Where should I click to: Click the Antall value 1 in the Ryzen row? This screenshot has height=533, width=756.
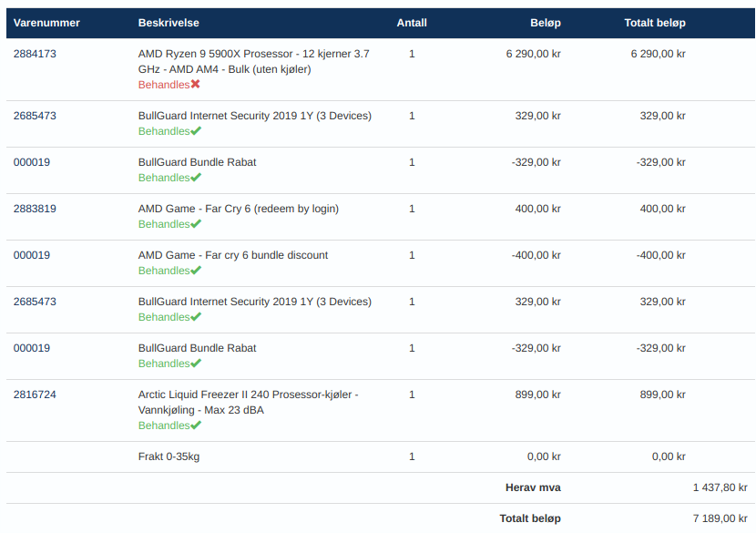[x=412, y=54]
